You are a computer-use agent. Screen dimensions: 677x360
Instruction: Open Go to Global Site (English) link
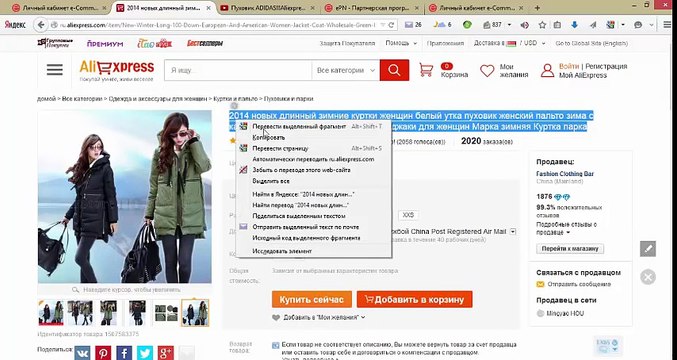pyautogui.click(x=592, y=43)
